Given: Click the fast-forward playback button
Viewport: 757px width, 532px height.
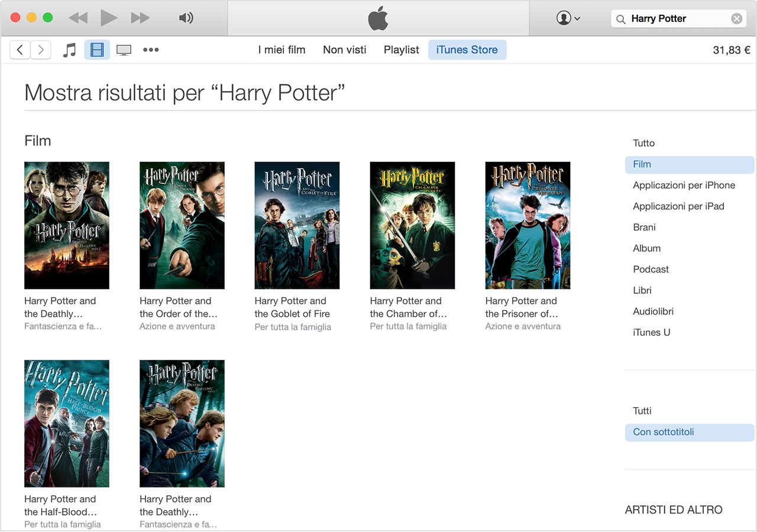Looking at the screenshot, I should pyautogui.click(x=140, y=18).
